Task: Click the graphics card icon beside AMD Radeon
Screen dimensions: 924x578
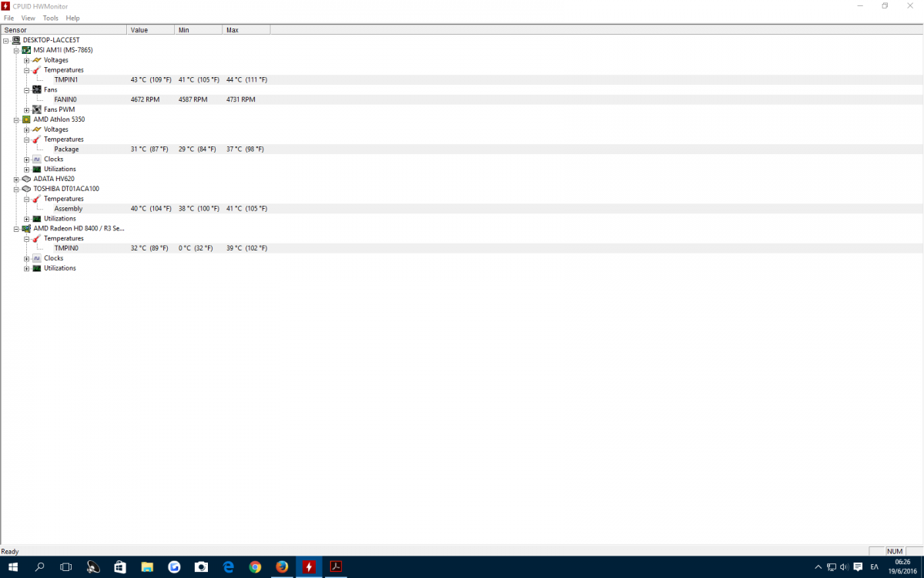Action: click(x=26, y=229)
